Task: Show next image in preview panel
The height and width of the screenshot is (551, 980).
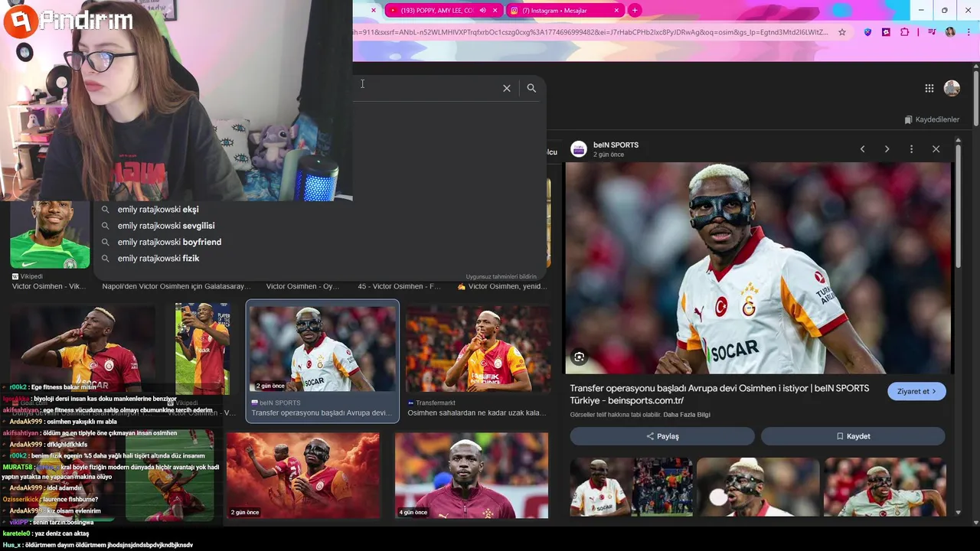Action: click(x=887, y=149)
